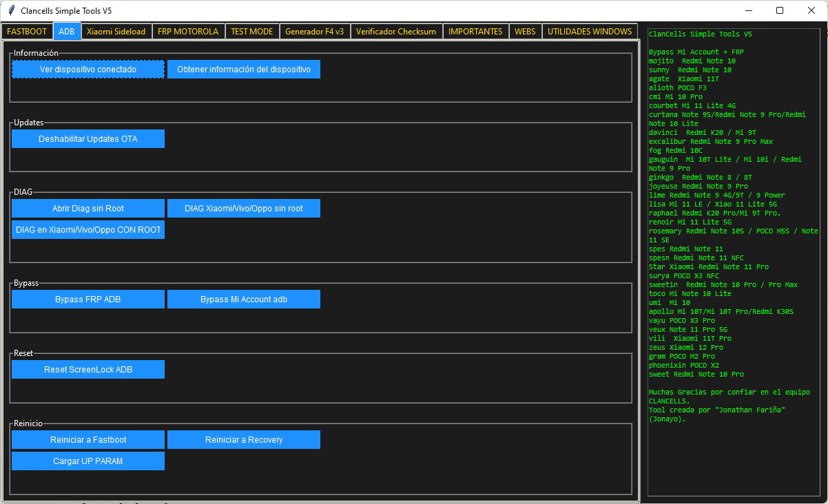Switch to the FASTBOOT tab

coord(26,31)
